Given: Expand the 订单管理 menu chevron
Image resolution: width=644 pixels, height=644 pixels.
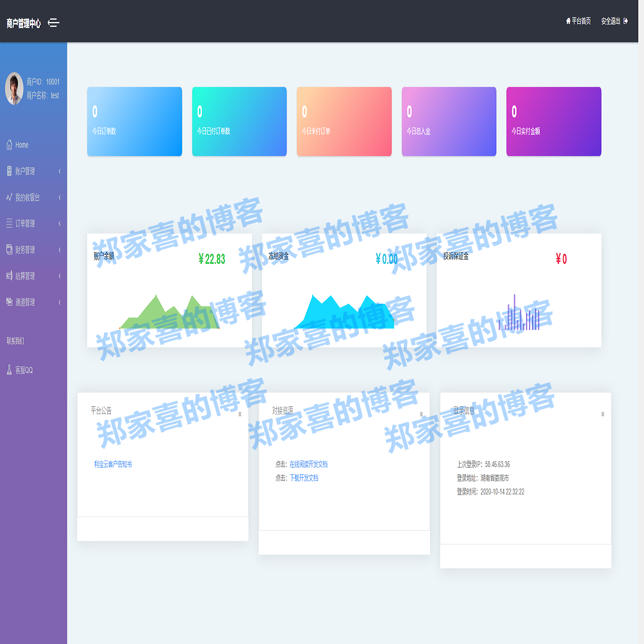Looking at the screenshot, I should (x=60, y=224).
